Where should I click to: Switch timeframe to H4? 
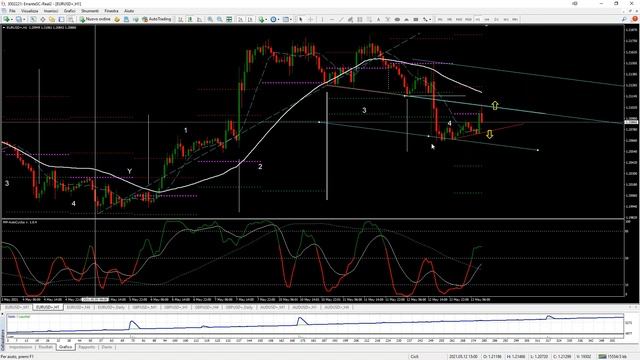(487, 19)
